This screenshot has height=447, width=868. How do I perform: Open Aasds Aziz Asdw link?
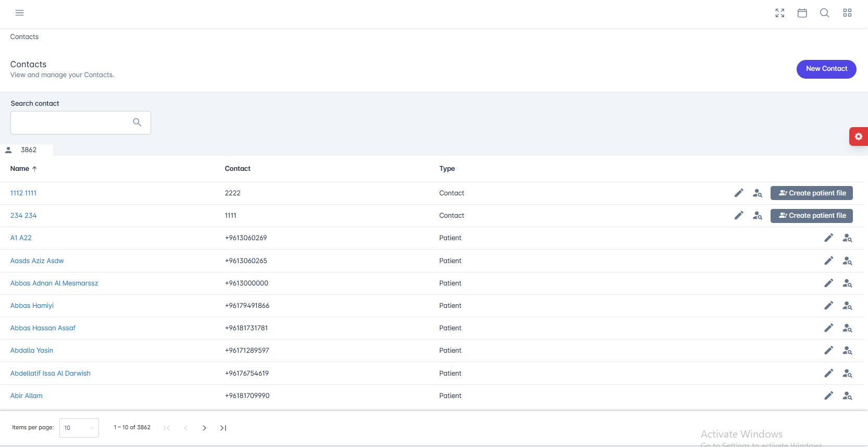(37, 261)
